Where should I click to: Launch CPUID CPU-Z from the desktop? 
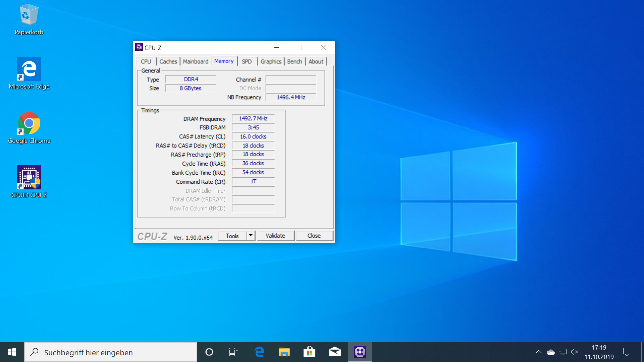pyautogui.click(x=29, y=178)
